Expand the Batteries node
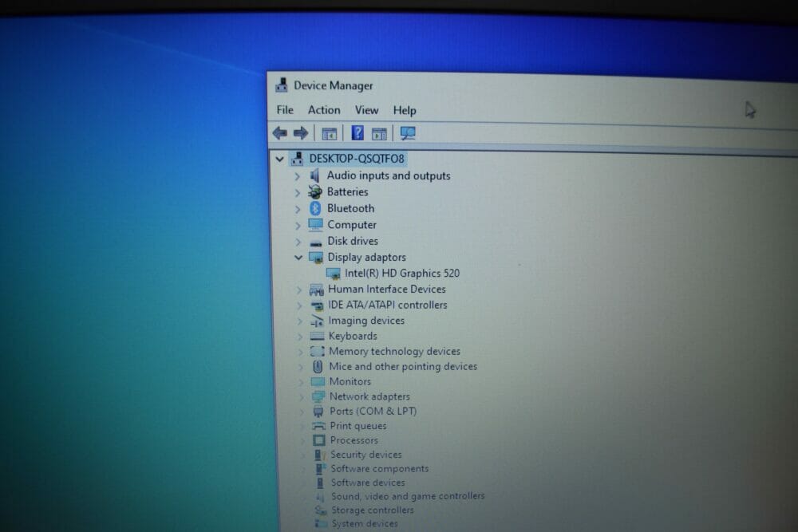Viewport: 798px width, 532px height. point(298,193)
